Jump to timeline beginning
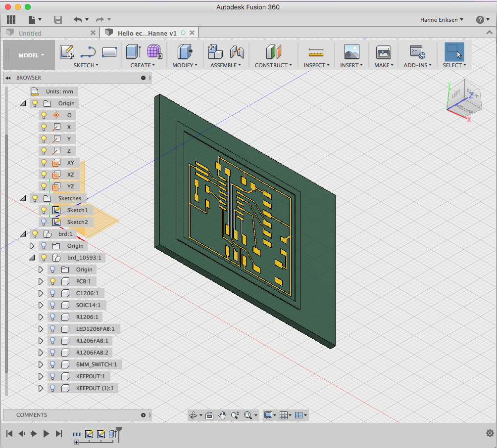This screenshot has width=497, height=448. (9, 434)
